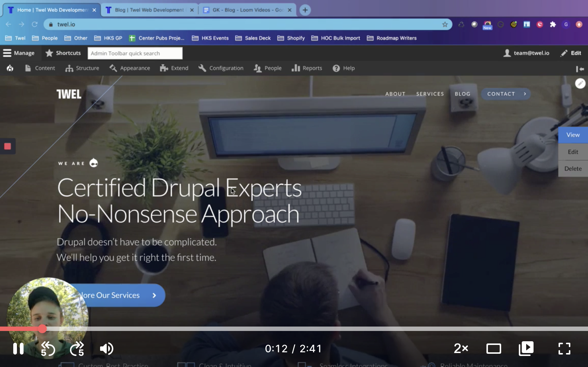This screenshot has height=367, width=588.
Task: Go back in browser history
Action: click(x=8, y=24)
